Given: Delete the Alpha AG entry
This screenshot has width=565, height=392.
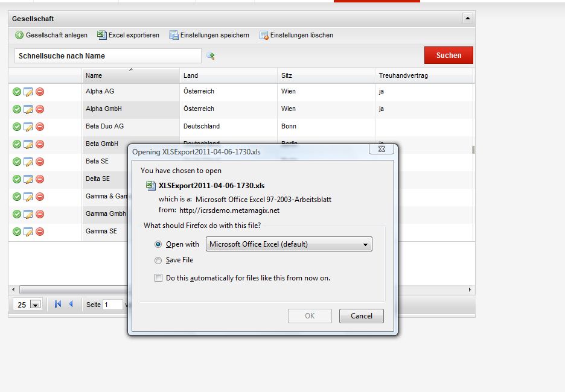Looking at the screenshot, I should point(40,92).
